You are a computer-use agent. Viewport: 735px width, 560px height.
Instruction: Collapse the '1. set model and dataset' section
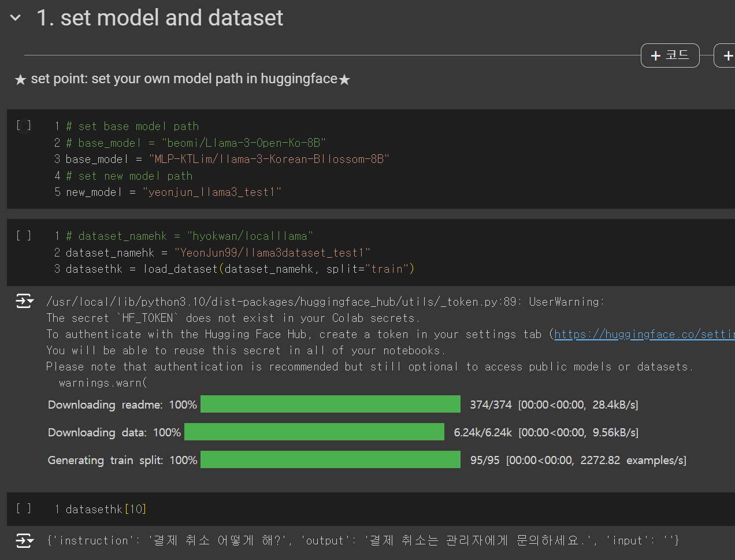(x=16, y=18)
